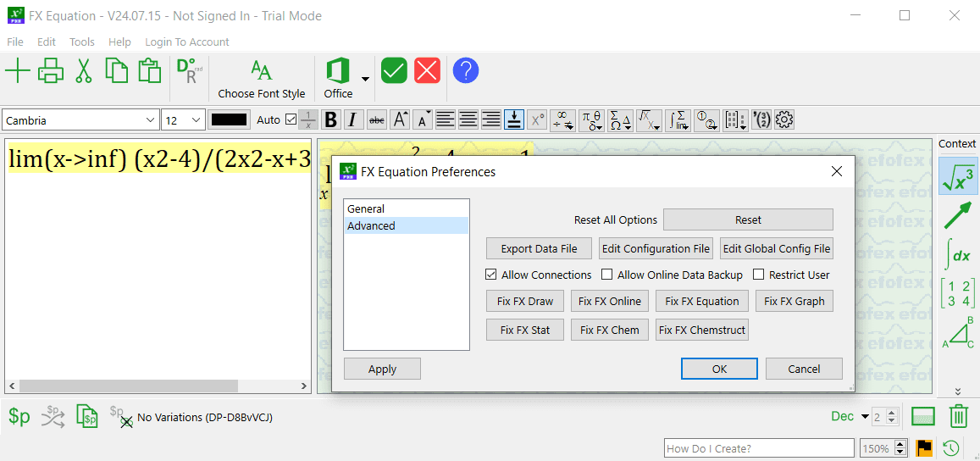Expand the Office dropdown arrow
The width and height of the screenshot is (980, 461).
(x=365, y=79)
